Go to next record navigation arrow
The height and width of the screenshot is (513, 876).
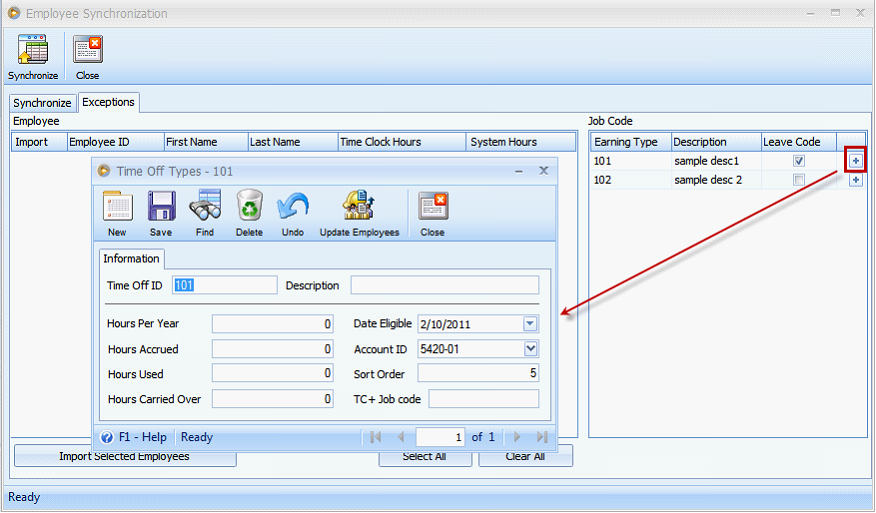click(x=517, y=437)
